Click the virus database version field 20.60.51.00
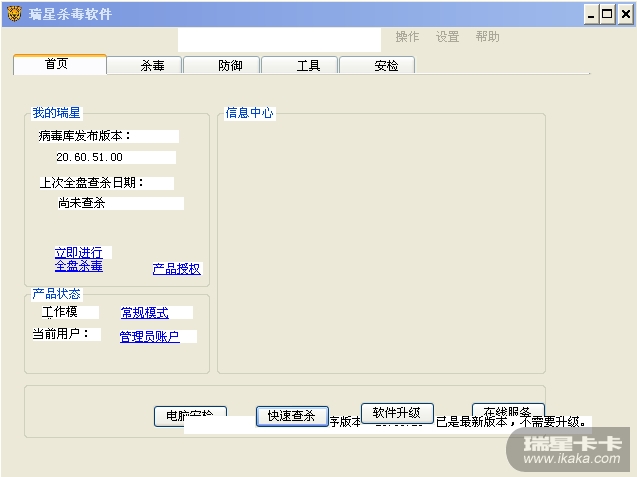The width and height of the screenshot is (637, 477). pos(89,157)
